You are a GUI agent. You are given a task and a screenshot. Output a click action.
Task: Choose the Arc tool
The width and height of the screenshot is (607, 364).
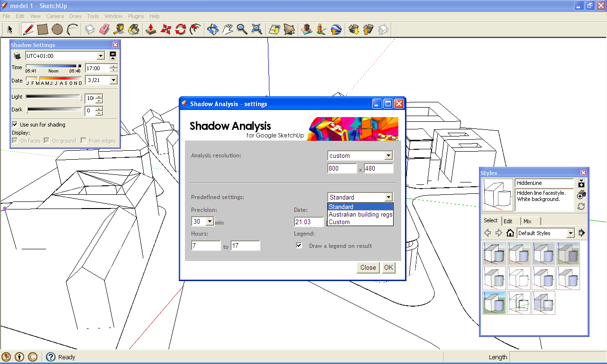72,29
